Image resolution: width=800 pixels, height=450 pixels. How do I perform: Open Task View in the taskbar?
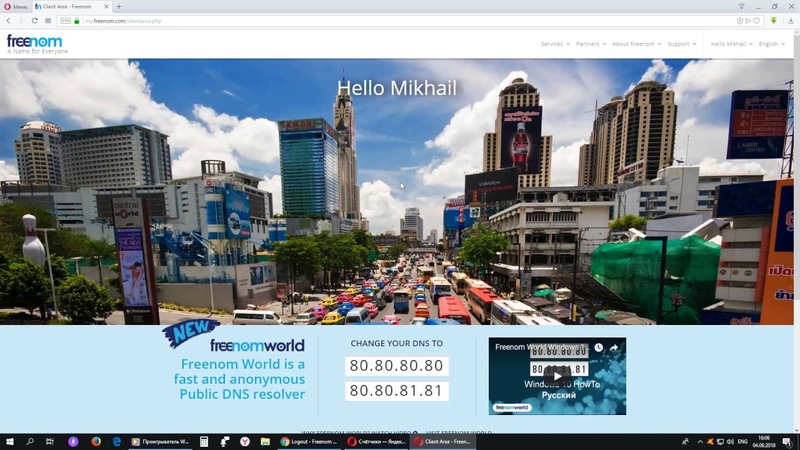coord(49,442)
